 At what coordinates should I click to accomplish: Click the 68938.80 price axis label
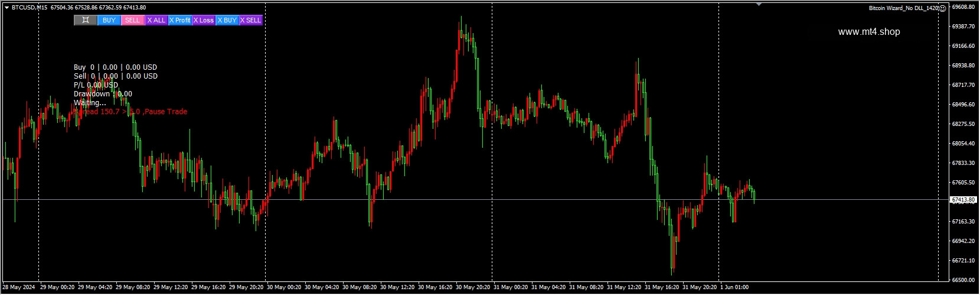963,66
